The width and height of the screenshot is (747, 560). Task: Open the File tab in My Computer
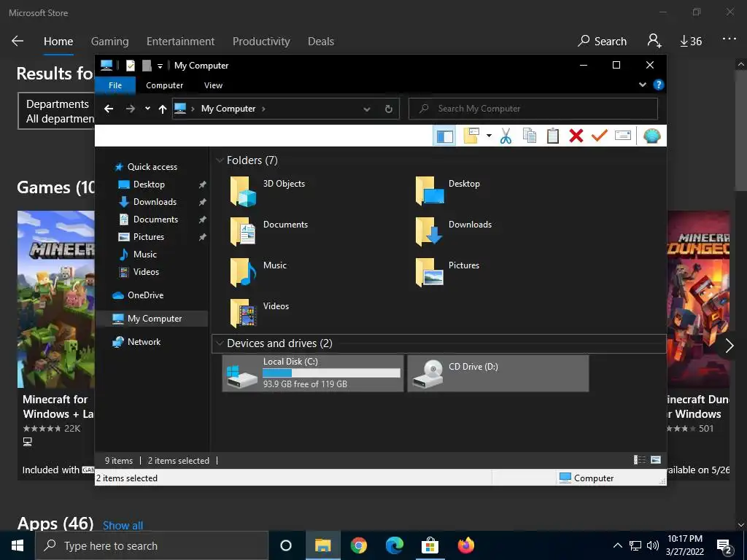115,85
